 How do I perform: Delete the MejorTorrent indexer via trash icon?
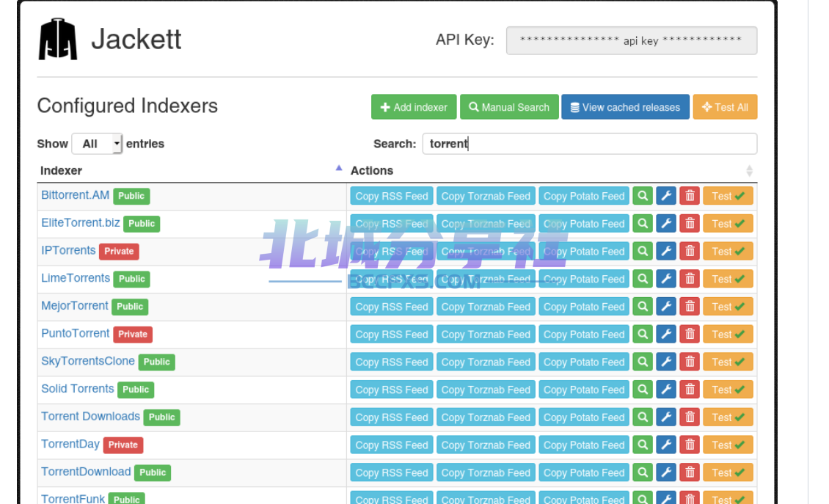click(690, 306)
